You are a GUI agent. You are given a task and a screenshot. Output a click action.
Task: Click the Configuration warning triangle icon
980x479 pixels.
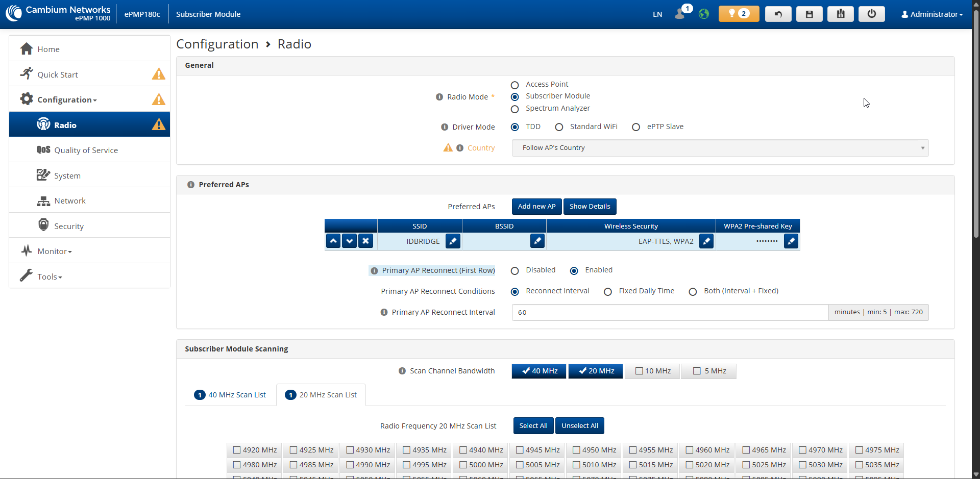click(159, 99)
